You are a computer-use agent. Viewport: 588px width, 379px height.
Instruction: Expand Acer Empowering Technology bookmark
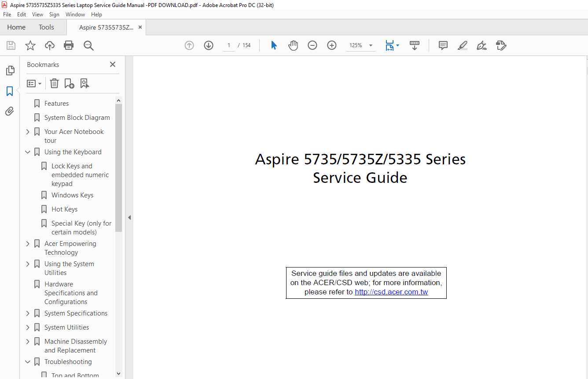28,244
